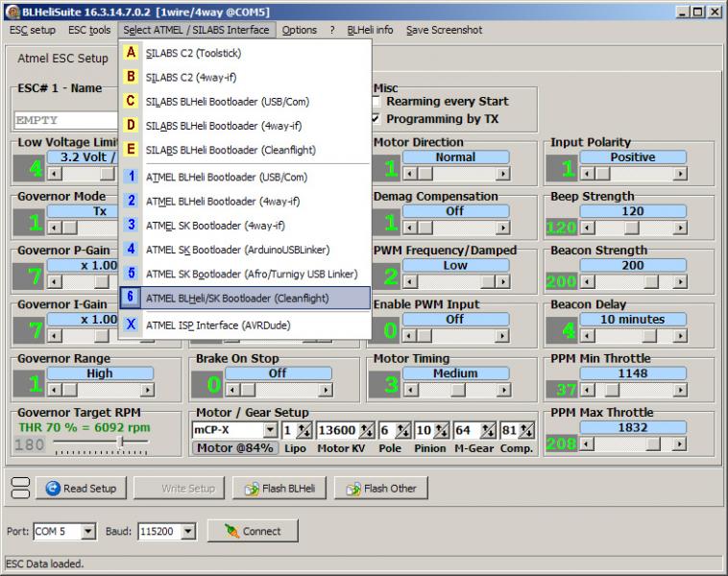Select ATMEL BLHeli/SK Bootloader (Cleanflight) entry

click(x=245, y=299)
